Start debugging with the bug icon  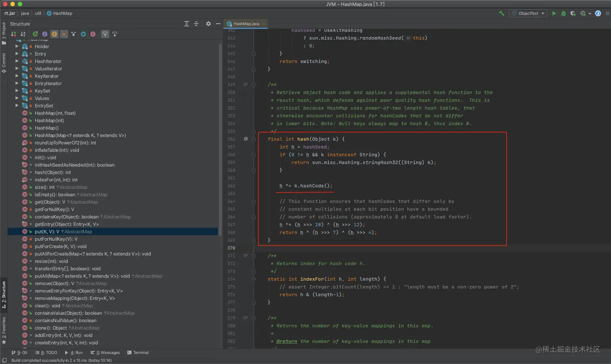(563, 13)
